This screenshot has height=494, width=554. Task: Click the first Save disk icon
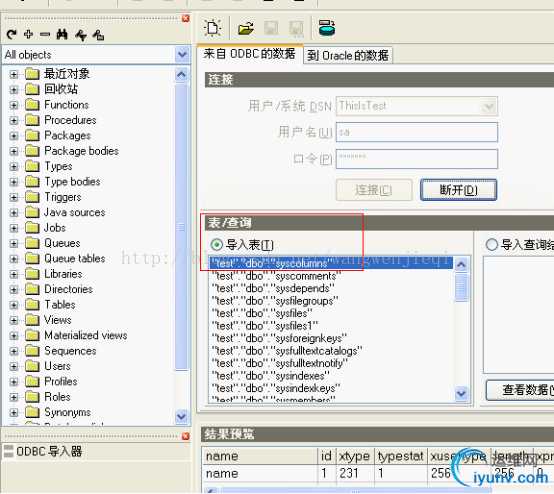pyautogui.click(x=271, y=28)
